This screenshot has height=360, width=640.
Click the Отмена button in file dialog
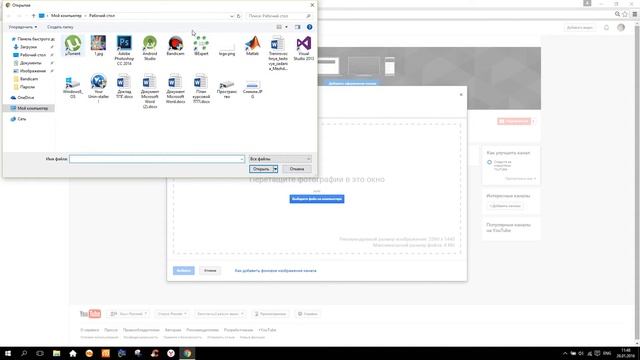(297, 169)
